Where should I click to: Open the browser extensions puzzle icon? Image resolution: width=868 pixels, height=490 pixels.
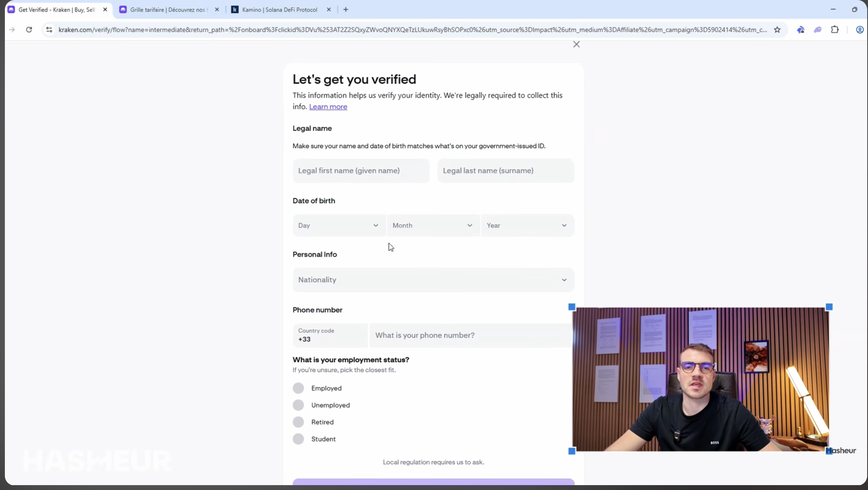coord(835,30)
